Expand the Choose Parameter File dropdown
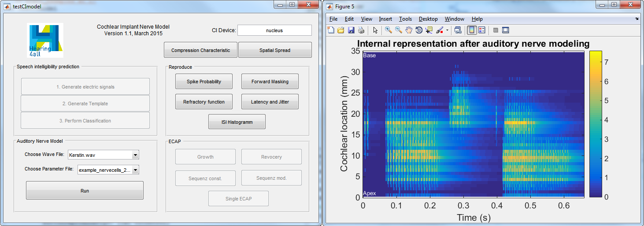Screen dimensions: 644x226 point(136,170)
